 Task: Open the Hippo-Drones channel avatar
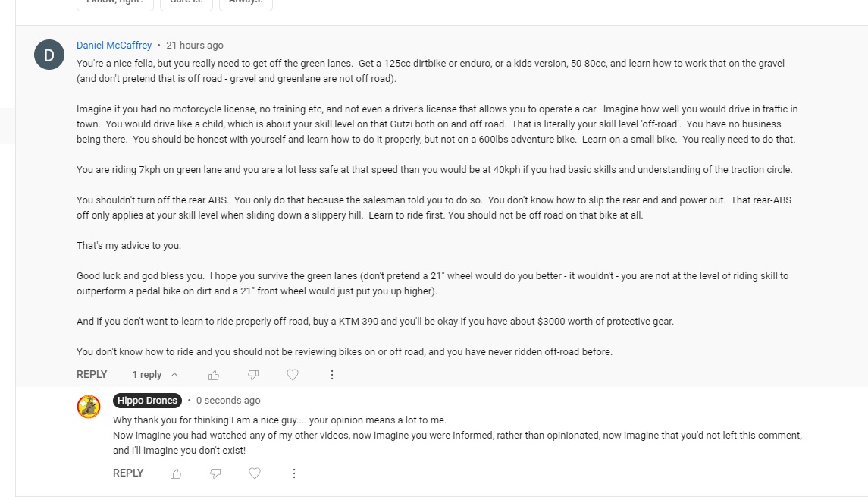[89, 407]
